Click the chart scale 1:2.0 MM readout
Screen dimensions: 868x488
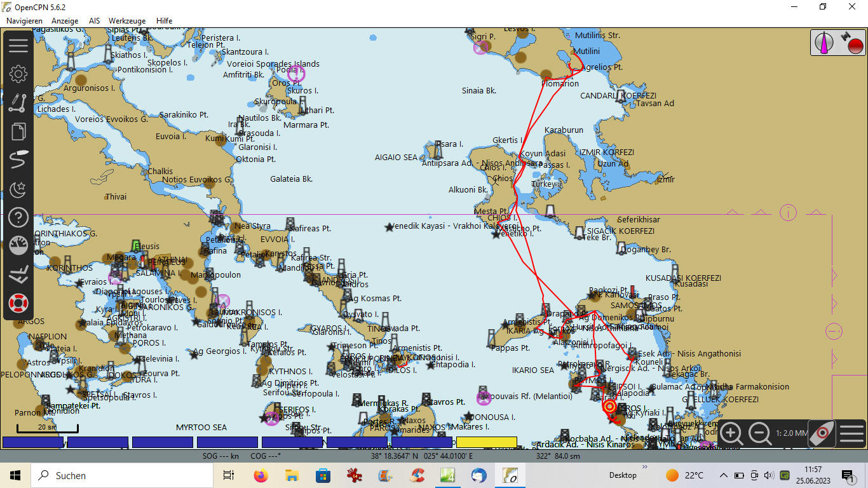[x=791, y=433]
